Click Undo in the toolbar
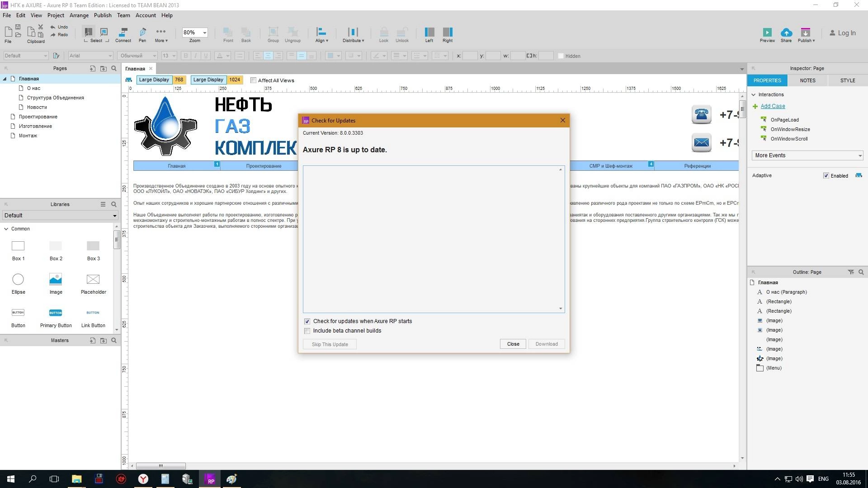This screenshot has width=868, height=488. pyautogui.click(x=59, y=27)
